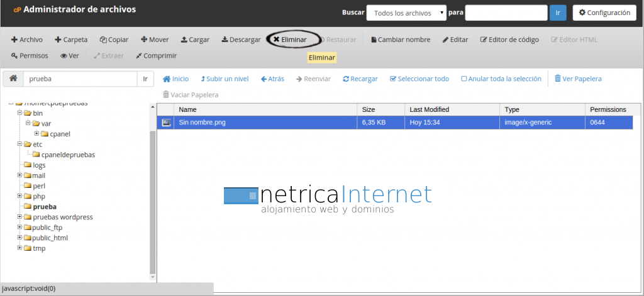
Task: Sort by the Name column header
Action: (187, 109)
